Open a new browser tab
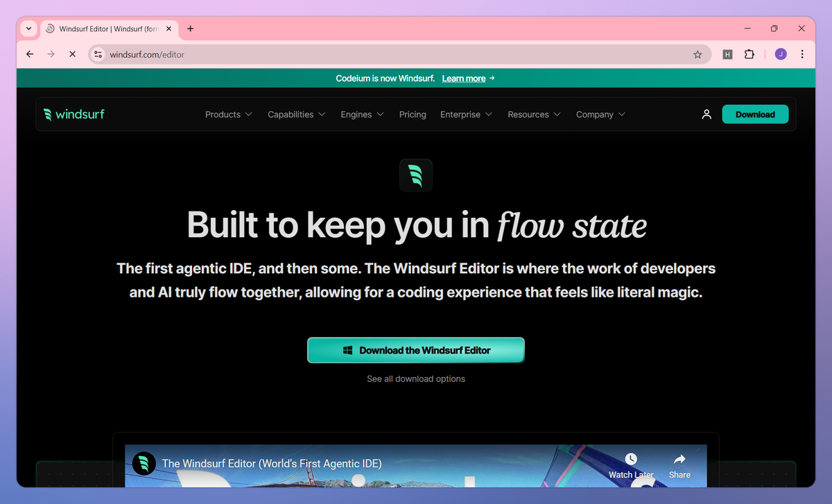Screen dimensions: 832x504 coord(191,28)
